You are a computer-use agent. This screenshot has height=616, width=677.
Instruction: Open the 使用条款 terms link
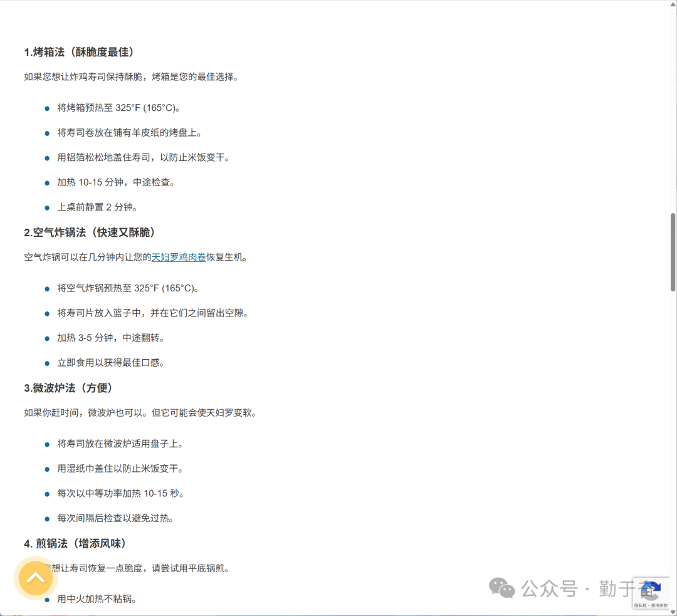click(659, 605)
